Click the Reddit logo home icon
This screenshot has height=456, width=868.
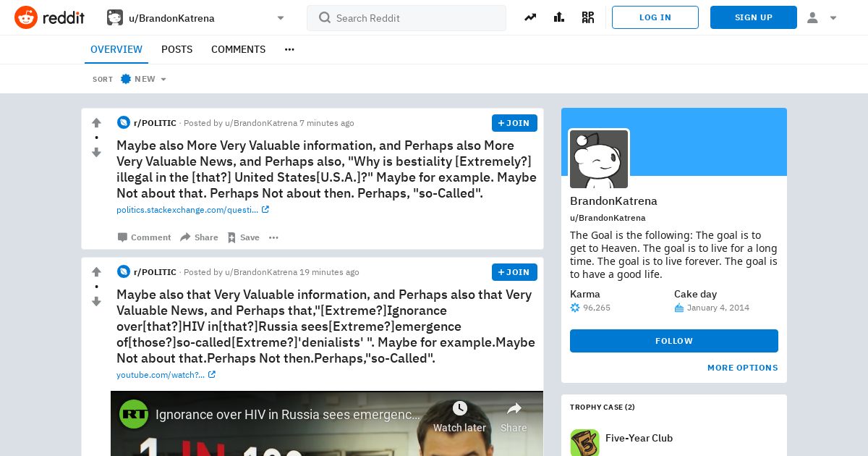click(26, 17)
